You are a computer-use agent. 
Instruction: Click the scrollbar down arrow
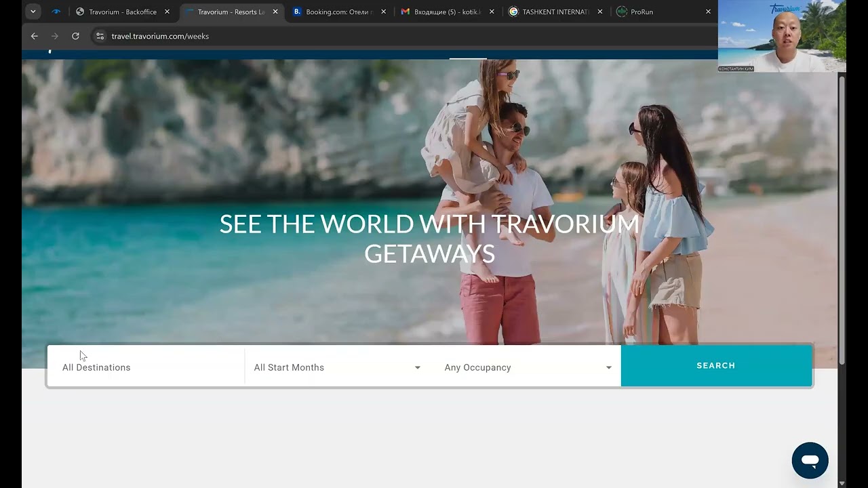click(842, 483)
